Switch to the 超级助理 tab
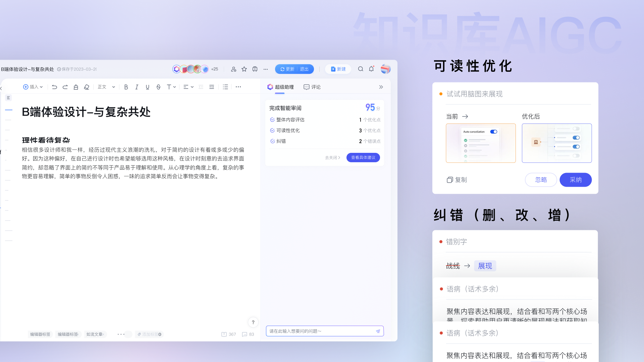The width and height of the screenshot is (644, 362). (x=280, y=87)
